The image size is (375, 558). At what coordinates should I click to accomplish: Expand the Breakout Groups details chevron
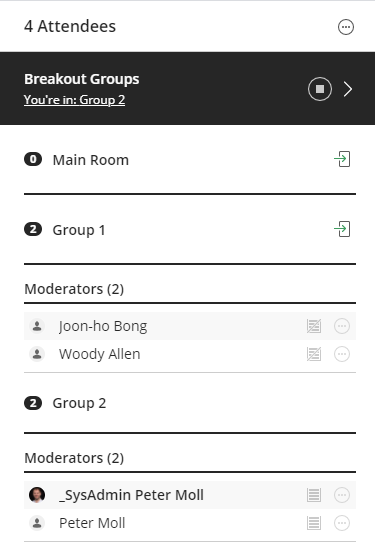point(348,89)
